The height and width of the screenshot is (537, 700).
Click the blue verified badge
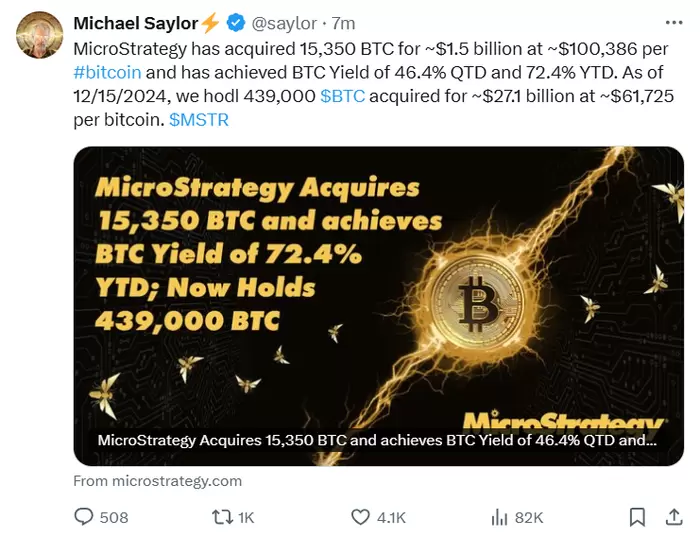tap(236, 23)
